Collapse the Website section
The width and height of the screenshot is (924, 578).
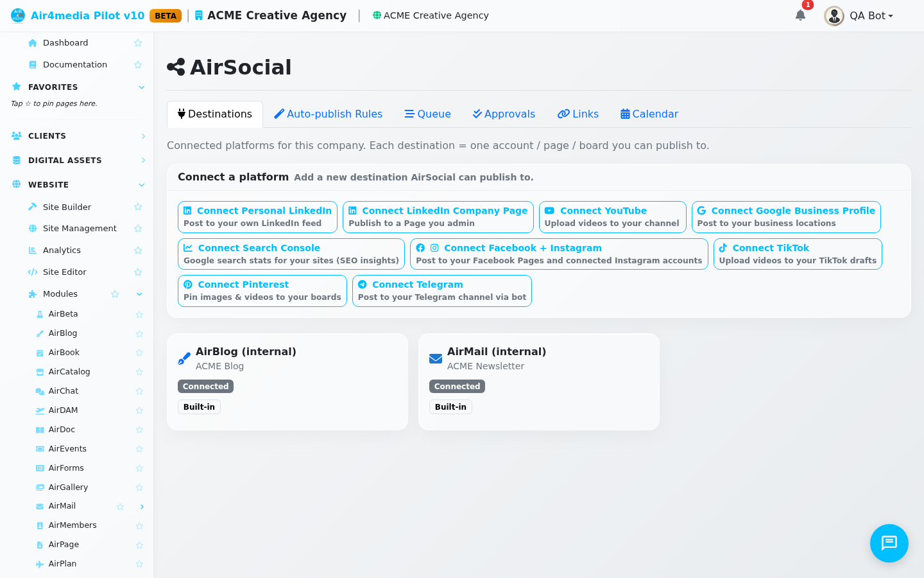142,185
